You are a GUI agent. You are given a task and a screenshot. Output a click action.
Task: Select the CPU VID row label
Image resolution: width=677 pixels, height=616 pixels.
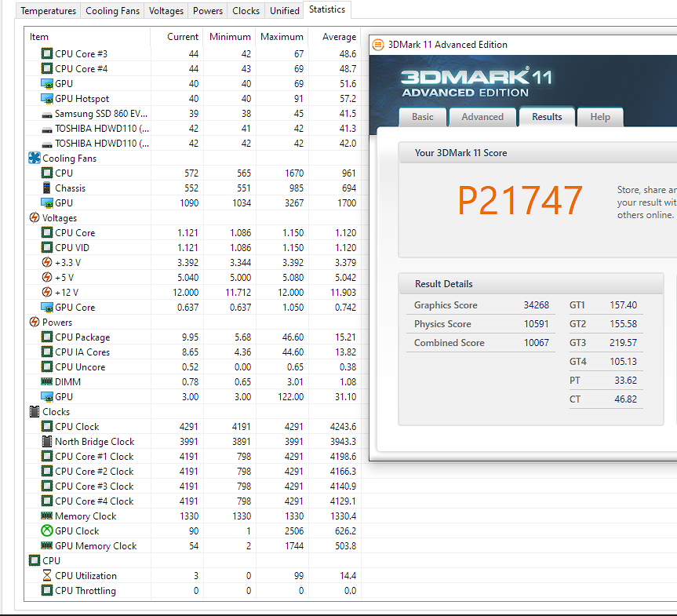[x=71, y=247]
